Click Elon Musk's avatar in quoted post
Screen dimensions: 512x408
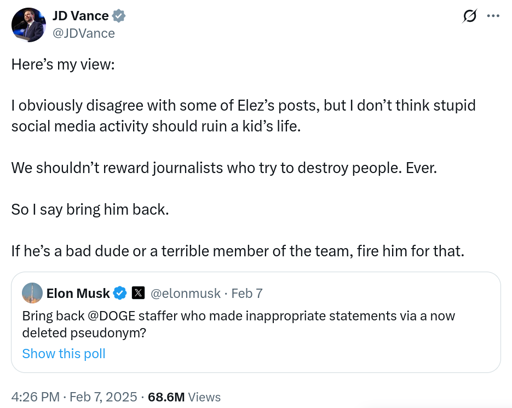coord(32,293)
